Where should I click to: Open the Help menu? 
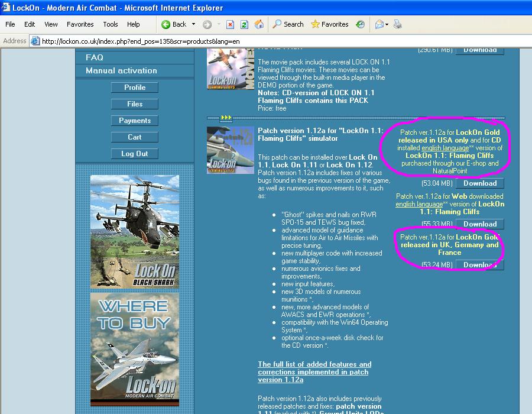(x=134, y=24)
